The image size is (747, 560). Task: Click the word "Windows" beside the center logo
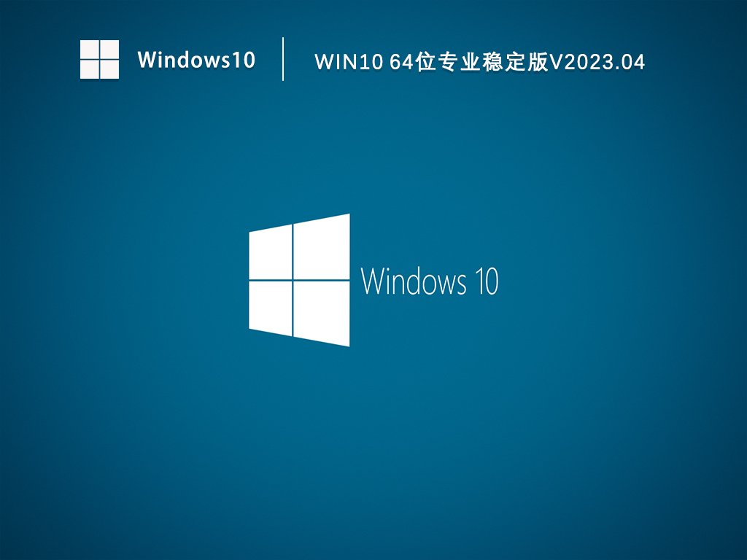pyautogui.click(x=414, y=281)
